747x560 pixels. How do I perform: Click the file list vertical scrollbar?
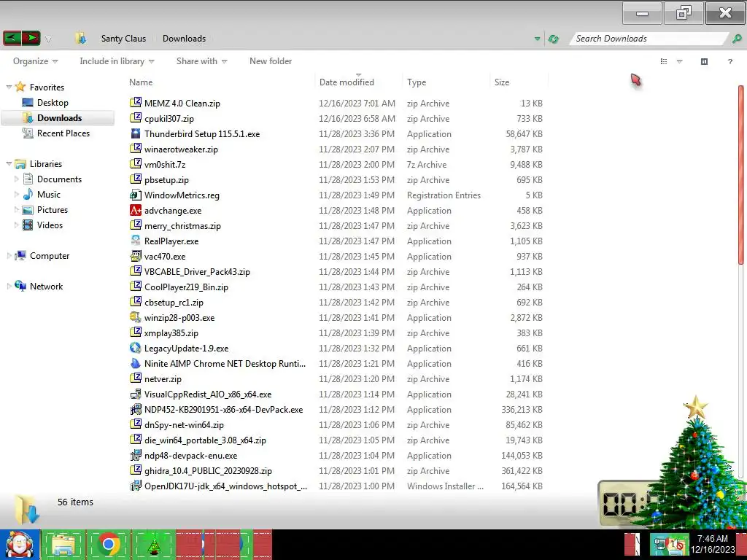741,174
